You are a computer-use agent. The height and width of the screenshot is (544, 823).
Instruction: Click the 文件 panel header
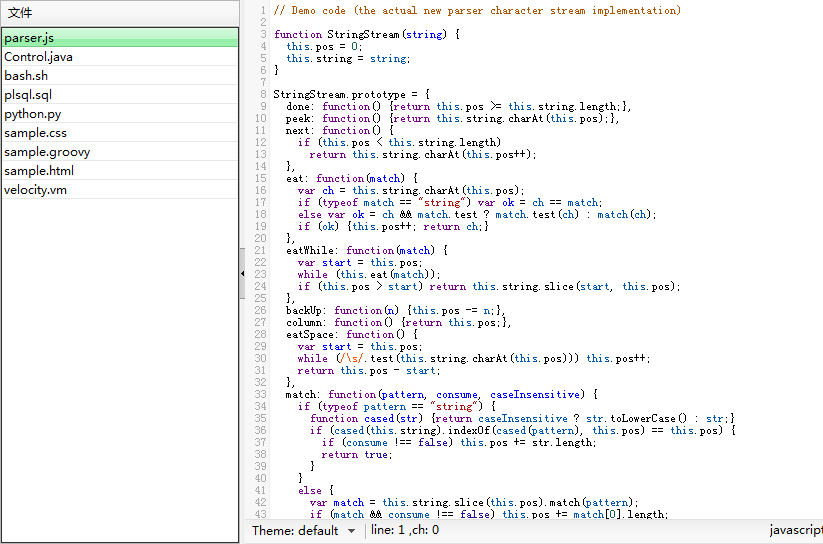tap(20, 13)
